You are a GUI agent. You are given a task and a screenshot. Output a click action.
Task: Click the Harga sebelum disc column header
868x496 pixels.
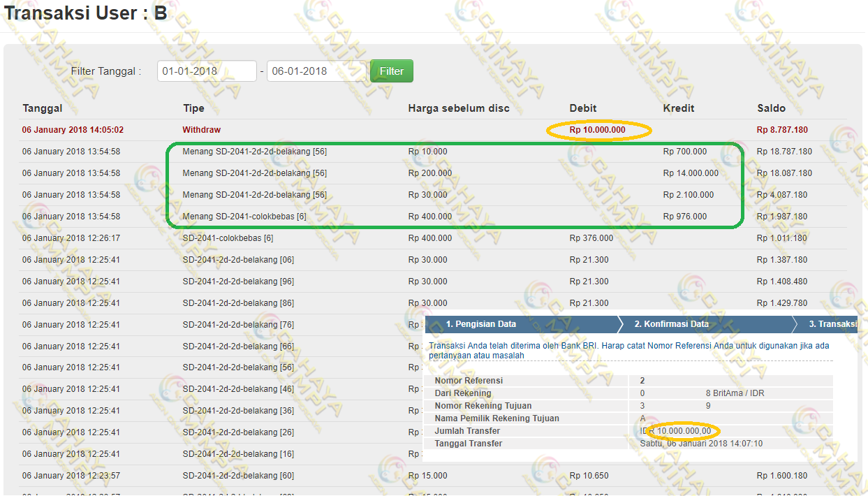(459, 108)
